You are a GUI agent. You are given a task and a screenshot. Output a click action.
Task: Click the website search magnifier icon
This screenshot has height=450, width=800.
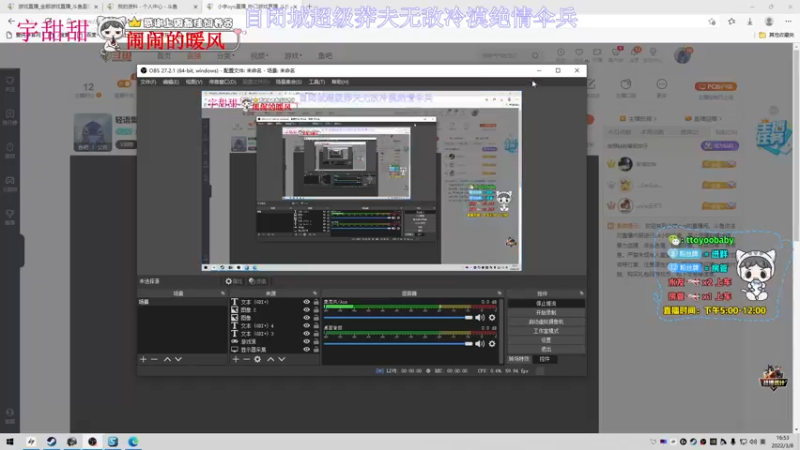pyautogui.click(x=535, y=56)
